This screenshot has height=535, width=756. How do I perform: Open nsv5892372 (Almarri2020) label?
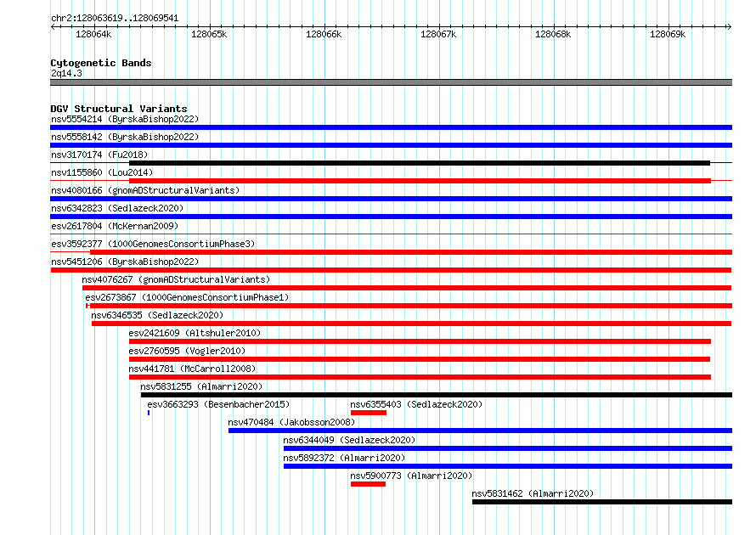click(344, 458)
